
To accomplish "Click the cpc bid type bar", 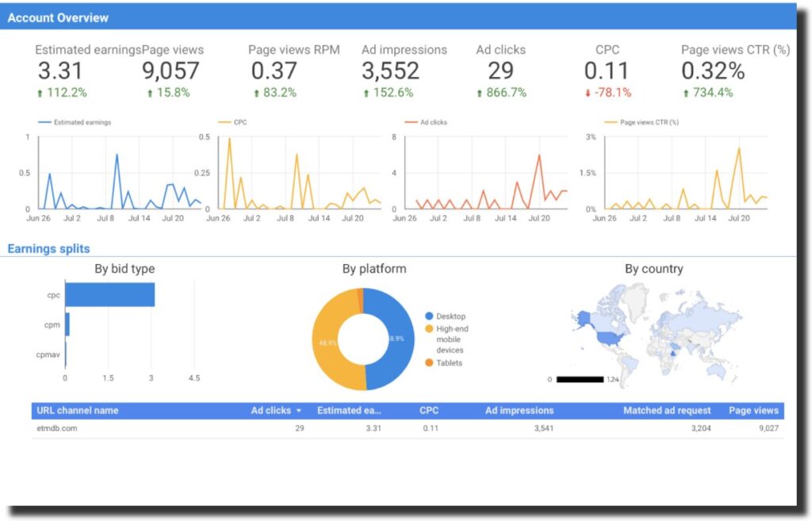I will tap(109, 295).
